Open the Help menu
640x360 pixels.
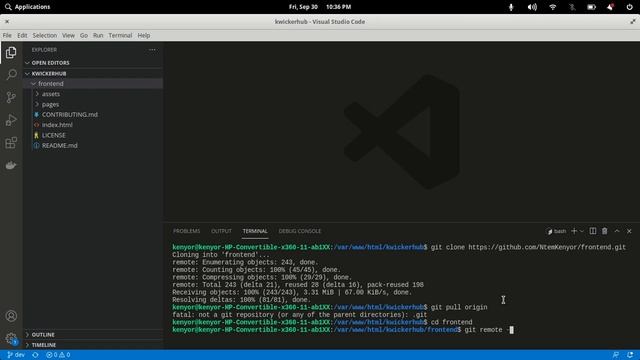[x=143, y=36]
